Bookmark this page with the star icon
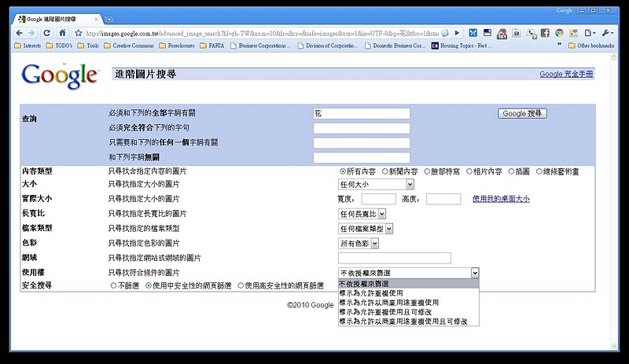The image size is (629, 364). [x=78, y=33]
